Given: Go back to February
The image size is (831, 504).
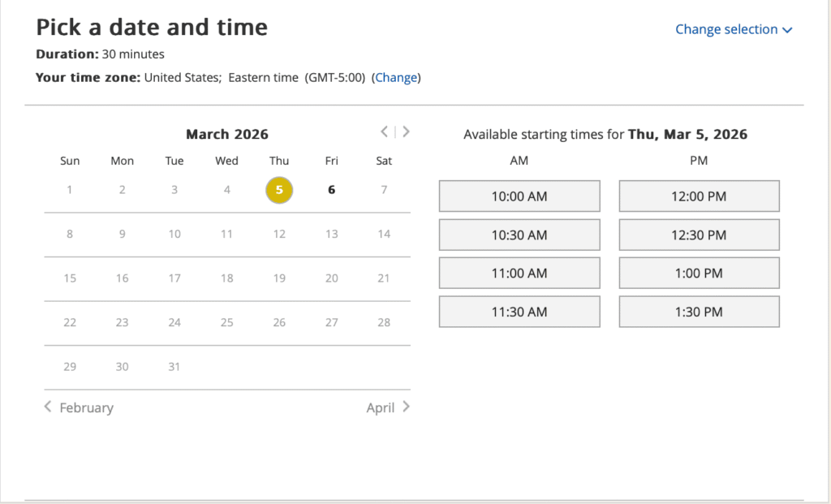Looking at the screenshot, I should 79,407.
